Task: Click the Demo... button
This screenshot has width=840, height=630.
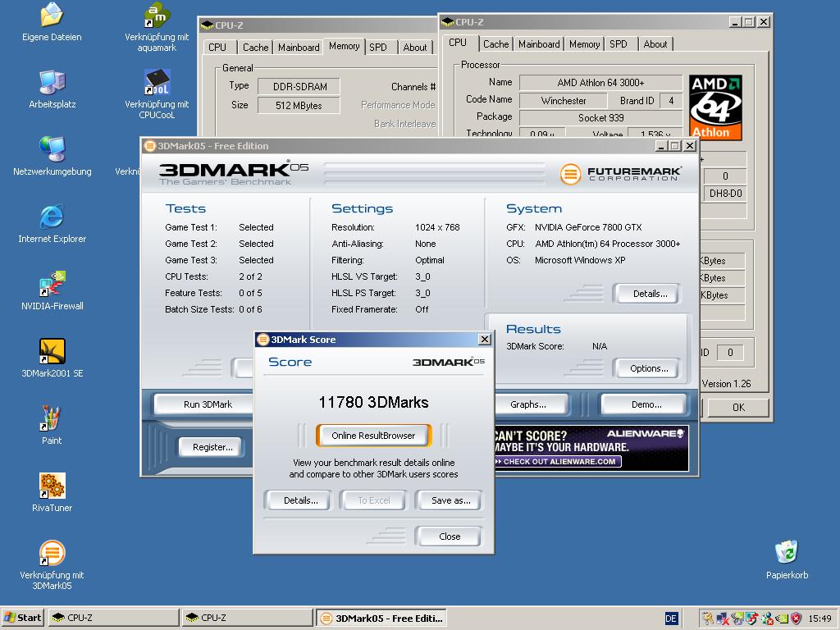Action: [x=643, y=404]
